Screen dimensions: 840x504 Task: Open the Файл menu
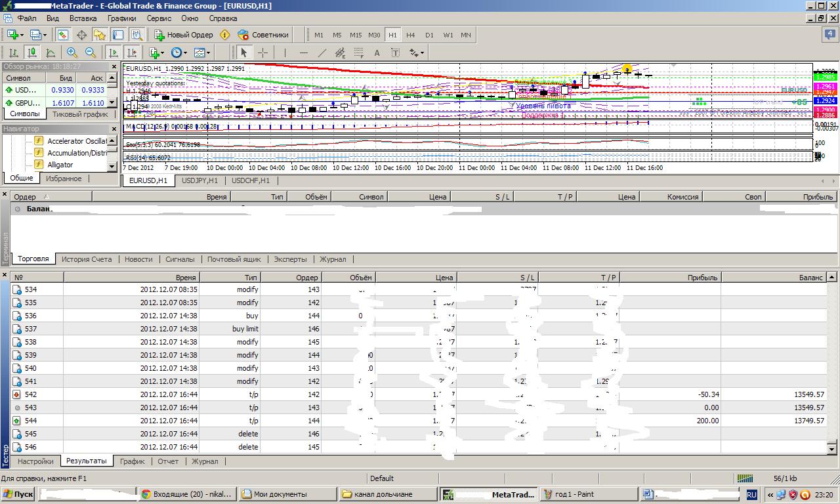point(27,18)
